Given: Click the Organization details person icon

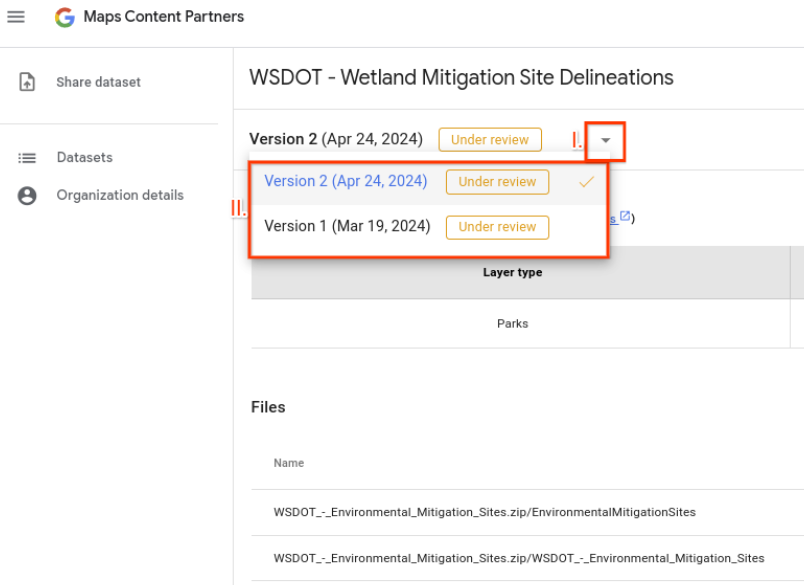Looking at the screenshot, I should tap(27, 195).
